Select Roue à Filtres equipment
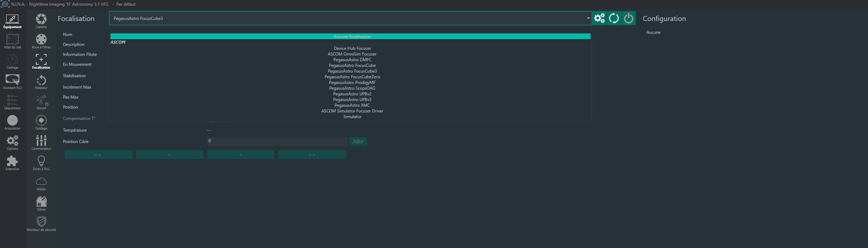Screen dimensions: 868x248 41,42
